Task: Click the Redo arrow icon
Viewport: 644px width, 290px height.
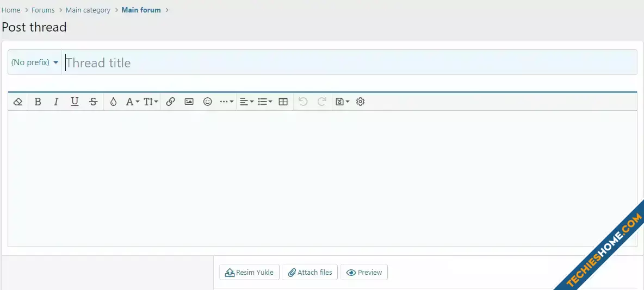Action: (x=322, y=102)
